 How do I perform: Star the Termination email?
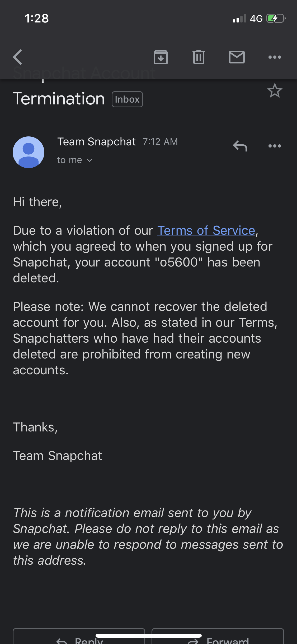275,91
